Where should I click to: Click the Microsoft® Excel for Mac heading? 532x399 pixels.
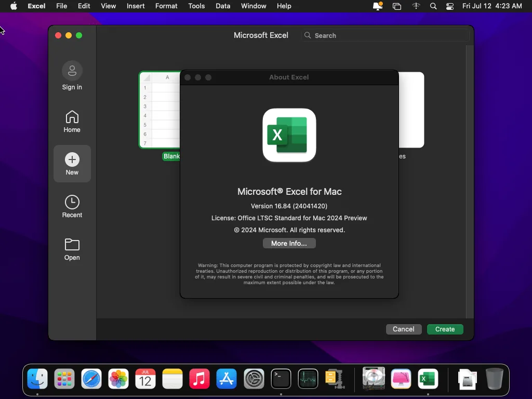[289, 191]
